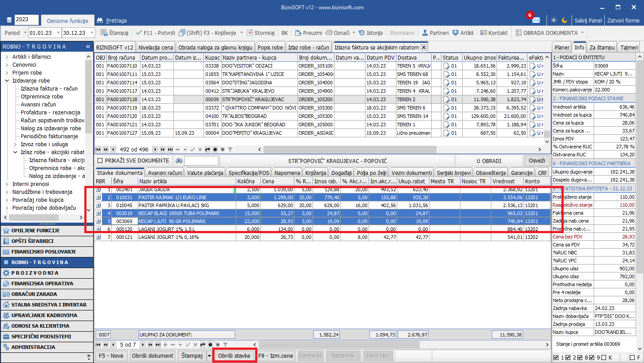Open Partneri from the toolbar
Viewport: 644px width, 363px height.
coord(435,33)
